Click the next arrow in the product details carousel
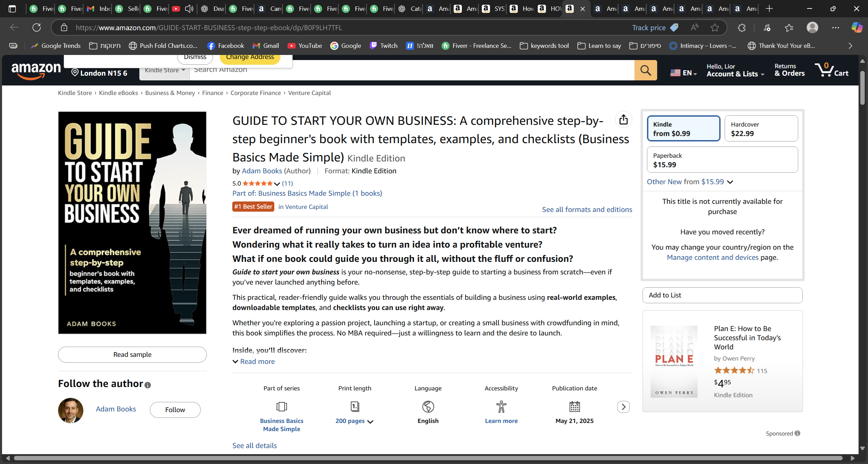 point(623,407)
